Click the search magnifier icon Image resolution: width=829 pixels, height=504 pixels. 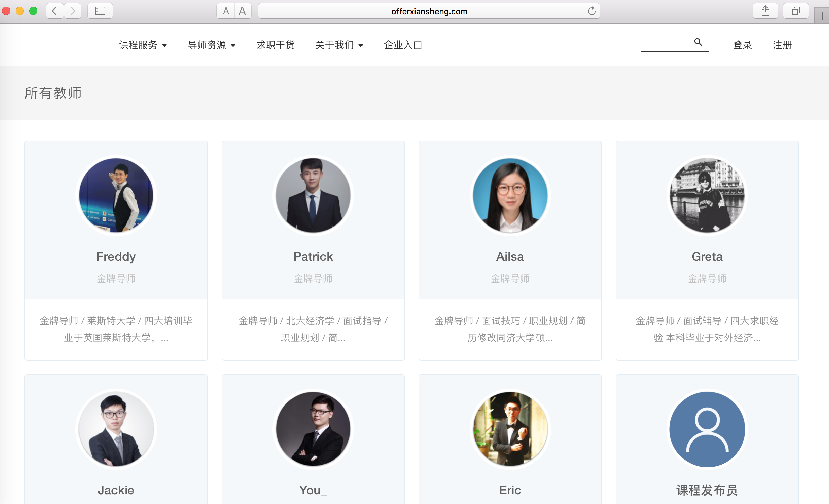[698, 42]
